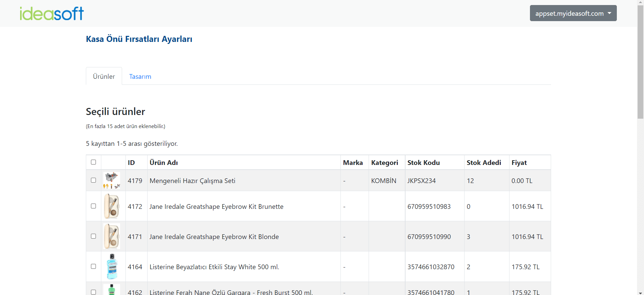Click the scrollbar down arrow
Viewport: 644px width, 295px height.
point(641,292)
